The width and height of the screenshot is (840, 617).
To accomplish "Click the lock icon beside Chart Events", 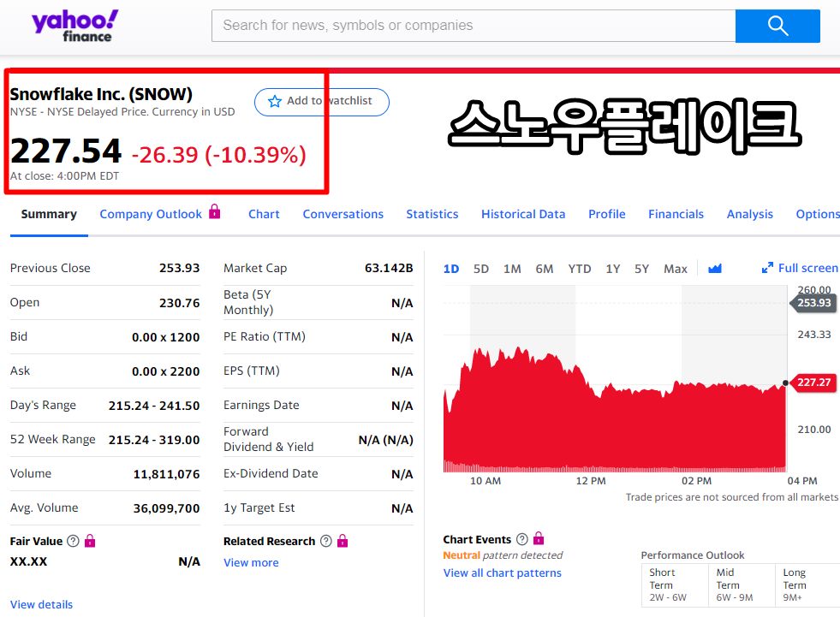I will (539, 537).
